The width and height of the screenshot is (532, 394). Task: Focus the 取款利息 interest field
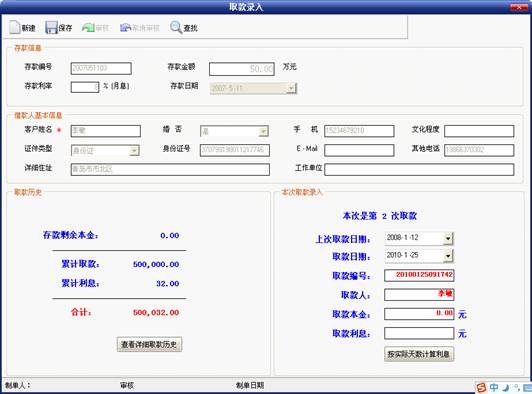point(419,333)
